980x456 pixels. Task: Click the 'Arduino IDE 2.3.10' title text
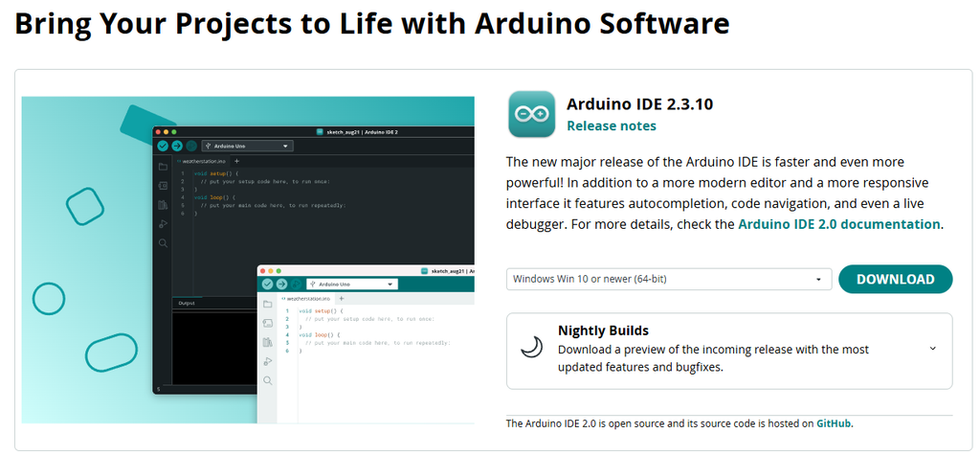click(639, 104)
